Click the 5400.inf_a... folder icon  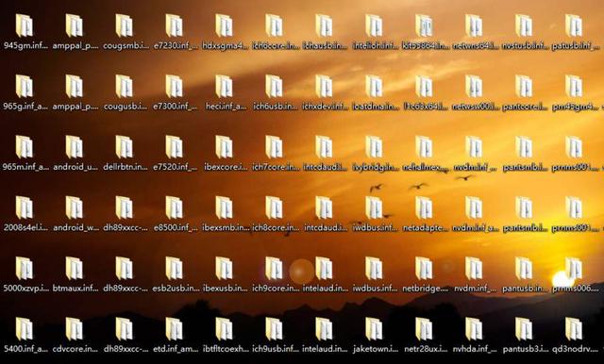(x=25, y=328)
